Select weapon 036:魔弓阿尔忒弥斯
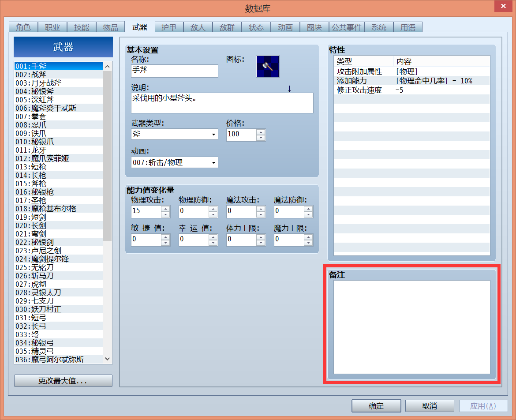516x420 pixels. click(59, 360)
